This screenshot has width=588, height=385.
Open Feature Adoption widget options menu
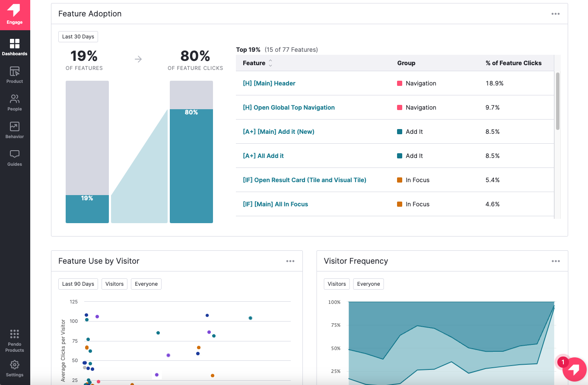pos(556,14)
